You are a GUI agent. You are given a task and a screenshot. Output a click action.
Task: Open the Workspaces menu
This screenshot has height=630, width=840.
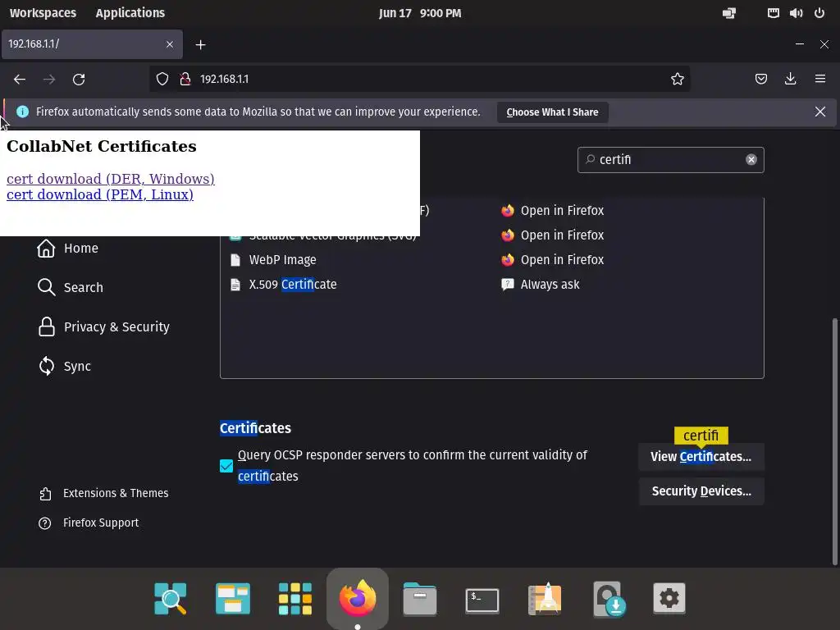click(x=43, y=13)
